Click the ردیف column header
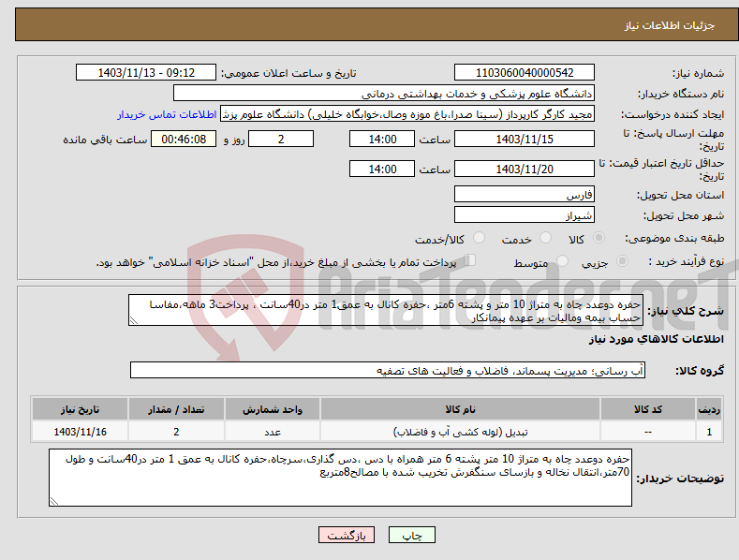739x560 pixels. click(709, 409)
